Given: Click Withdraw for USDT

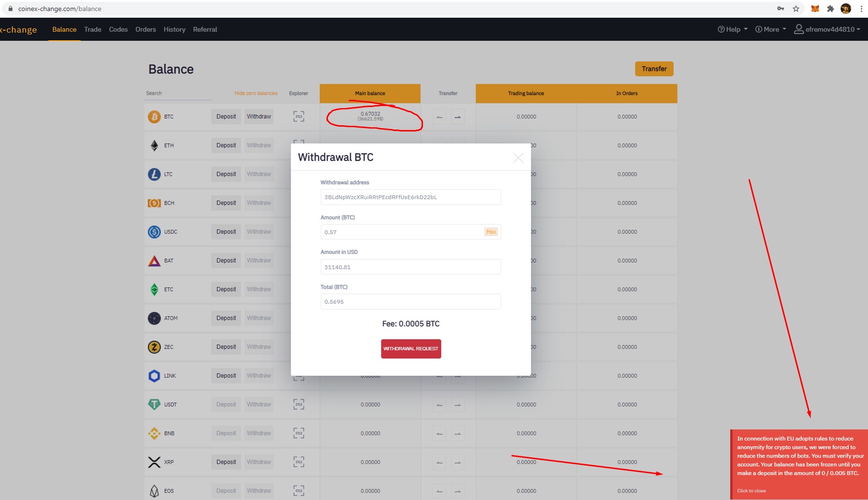Looking at the screenshot, I should point(259,405).
